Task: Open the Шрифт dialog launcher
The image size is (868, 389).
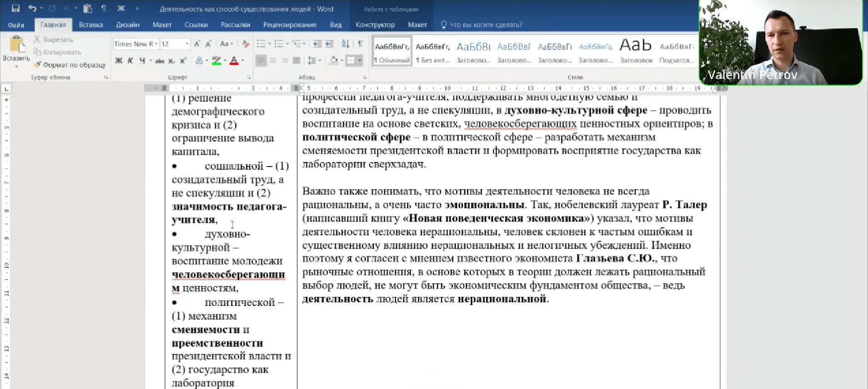Action: 249,78
